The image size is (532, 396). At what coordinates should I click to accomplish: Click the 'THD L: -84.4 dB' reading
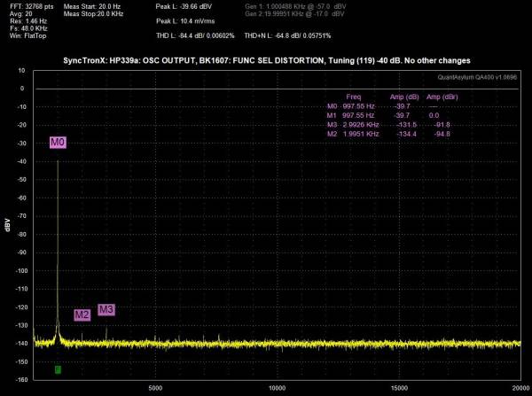point(195,35)
